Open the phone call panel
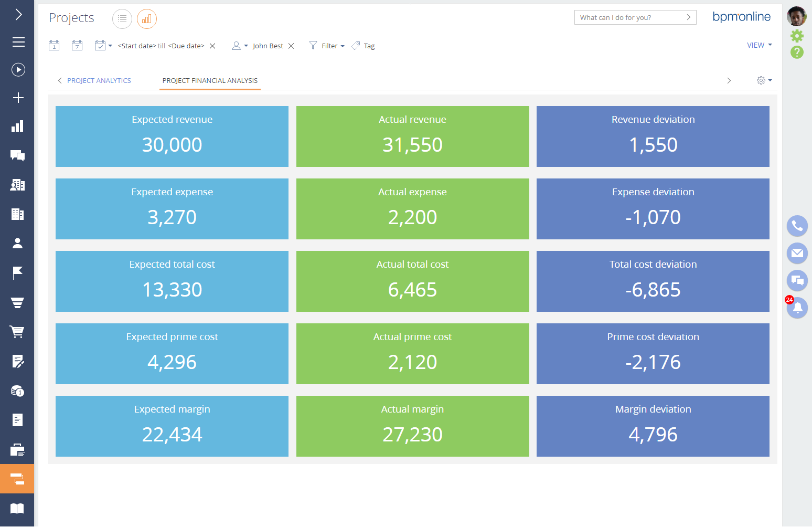The height and width of the screenshot is (527, 812). click(797, 226)
